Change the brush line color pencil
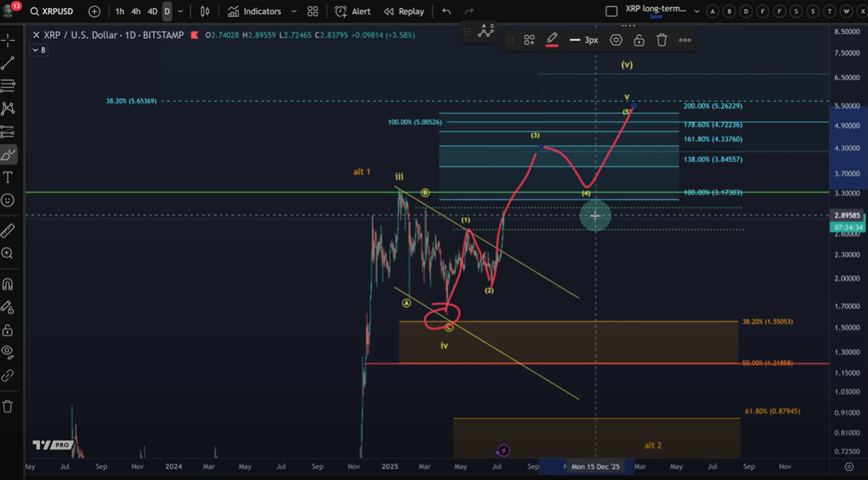This screenshot has height=480, width=868. point(552,40)
